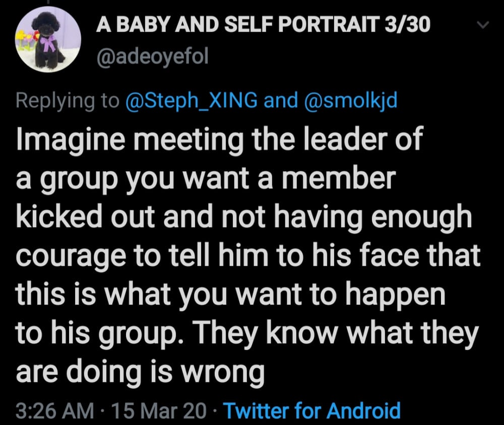Image resolution: width=504 pixels, height=425 pixels.
Task: Click the "Replying to" label text
Action: [66, 101]
